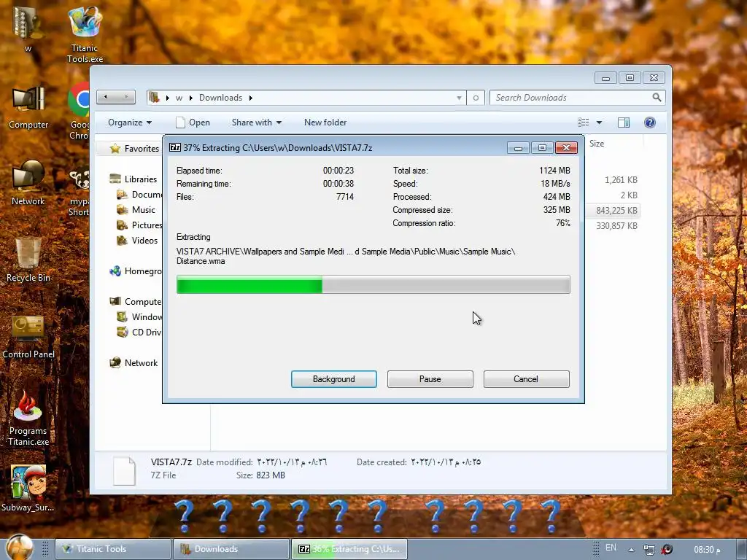Click the 7z icon in the extraction dialog title
This screenshot has height=560, width=747.
(x=175, y=147)
